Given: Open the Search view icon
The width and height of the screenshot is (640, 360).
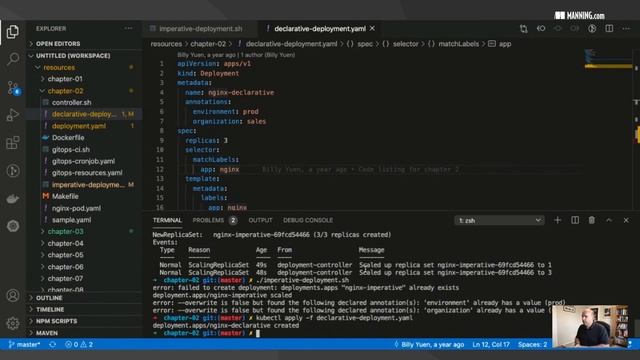Looking at the screenshot, I should pos(13,59).
